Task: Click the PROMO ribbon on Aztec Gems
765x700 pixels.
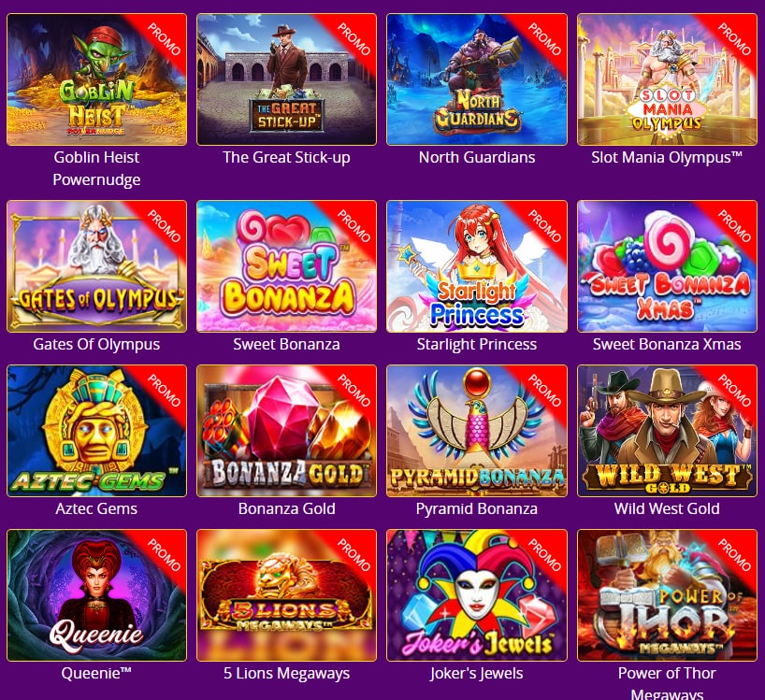Action: 165,390
